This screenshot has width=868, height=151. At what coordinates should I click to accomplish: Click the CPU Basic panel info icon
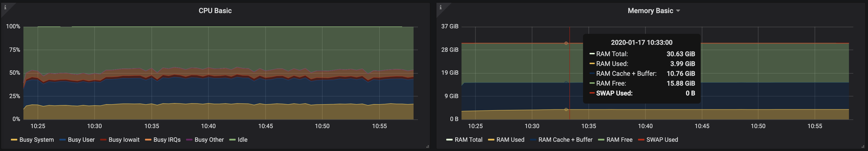coord(5,7)
